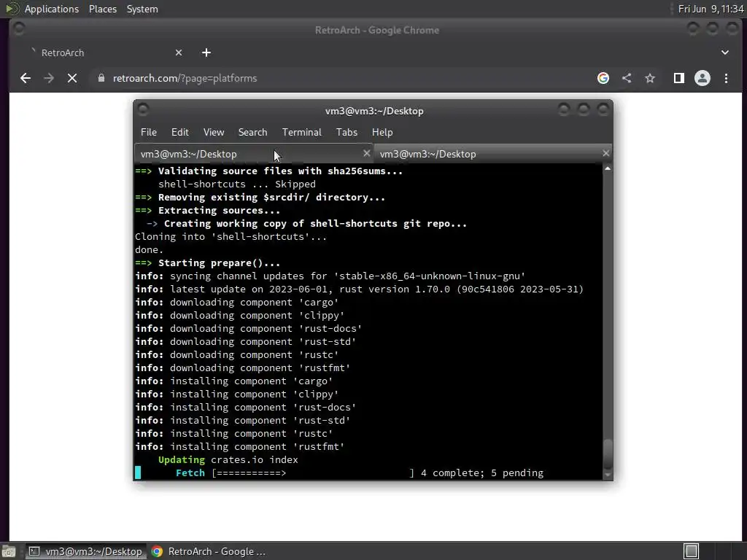Close the RetroArch Chrome tab
The height and width of the screenshot is (560, 747).
coord(179,52)
